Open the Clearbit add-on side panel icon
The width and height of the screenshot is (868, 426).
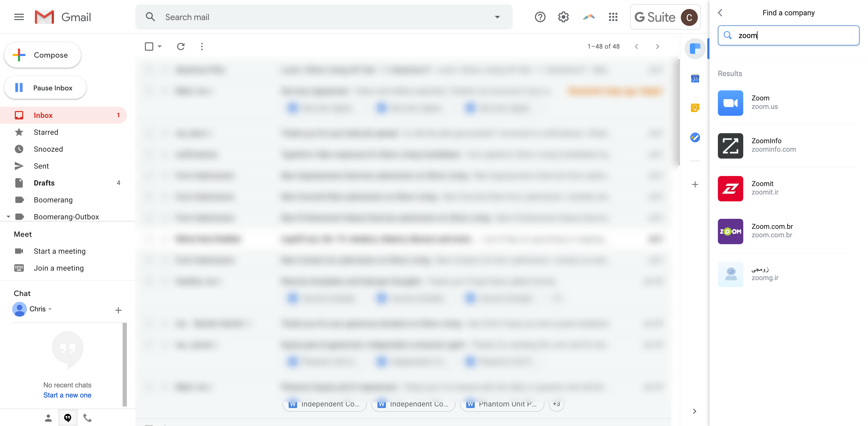click(695, 49)
